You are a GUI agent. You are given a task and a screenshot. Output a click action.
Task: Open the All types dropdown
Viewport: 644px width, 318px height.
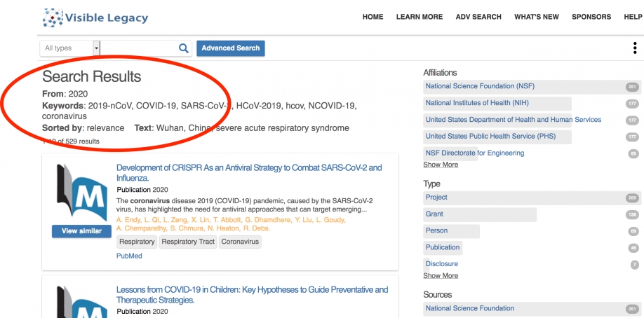point(70,48)
